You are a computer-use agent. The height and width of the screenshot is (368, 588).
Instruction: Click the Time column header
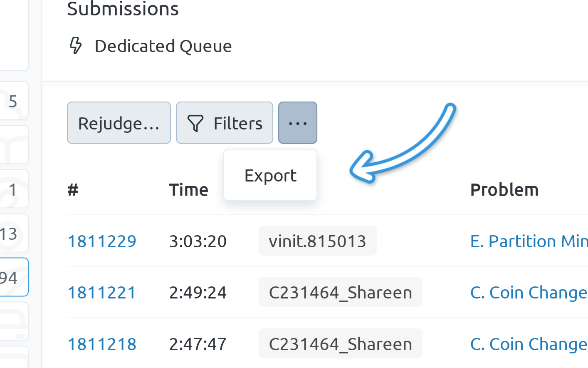pyautogui.click(x=188, y=190)
